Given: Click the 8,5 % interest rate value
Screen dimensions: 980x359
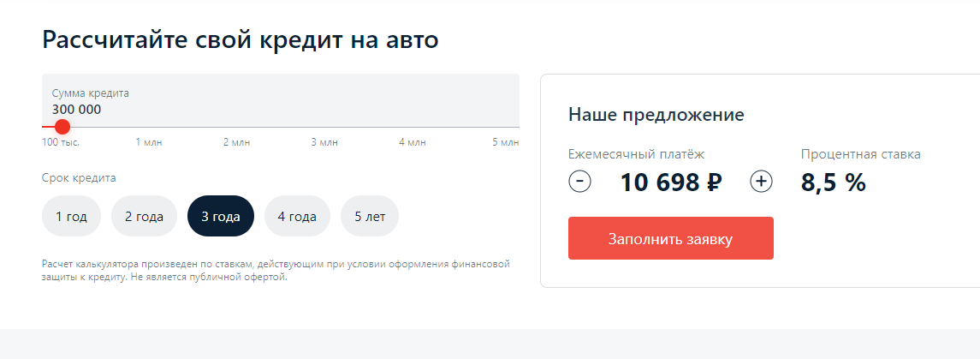Looking at the screenshot, I should click(x=834, y=182).
